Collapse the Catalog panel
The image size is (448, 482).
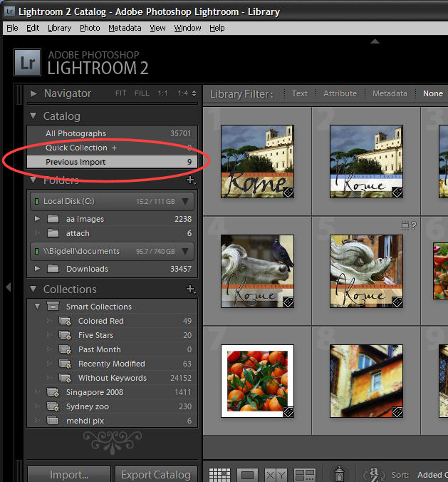click(33, 116)
